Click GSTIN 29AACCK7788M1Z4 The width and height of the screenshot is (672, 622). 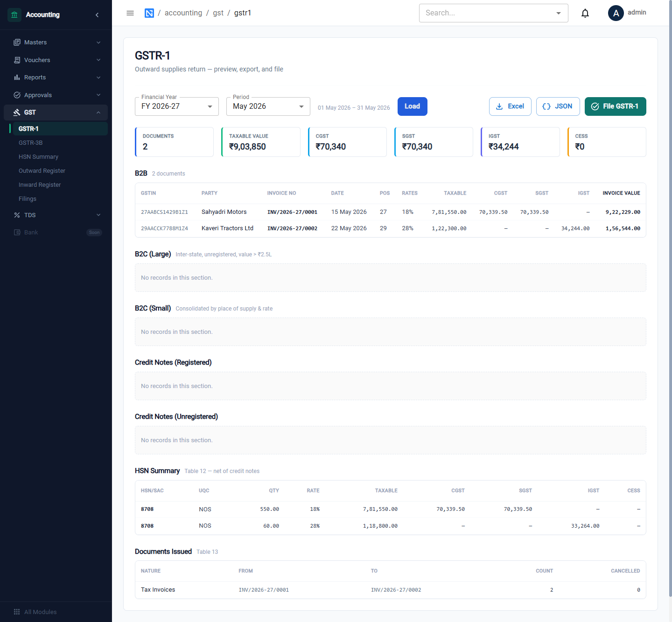[164, 228]
